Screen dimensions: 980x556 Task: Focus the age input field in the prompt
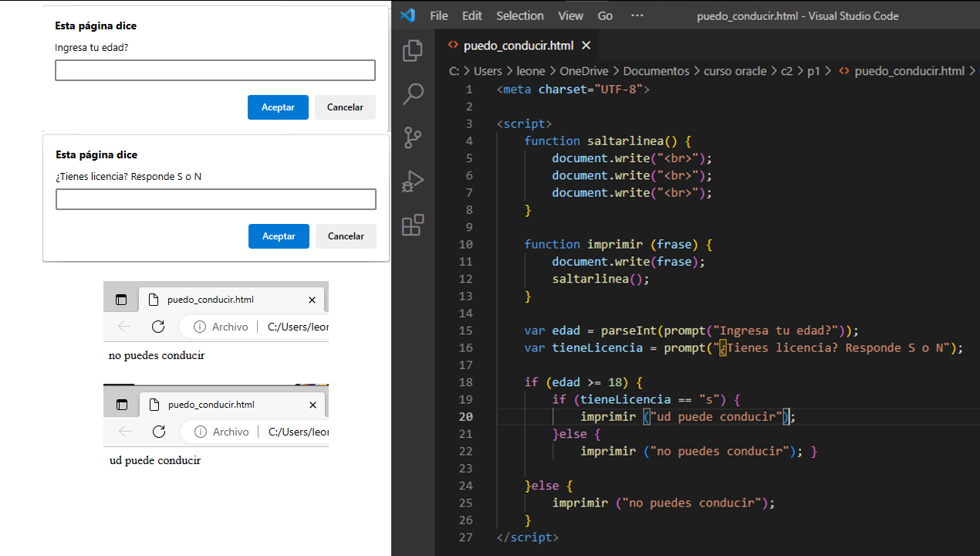(215, 70)
